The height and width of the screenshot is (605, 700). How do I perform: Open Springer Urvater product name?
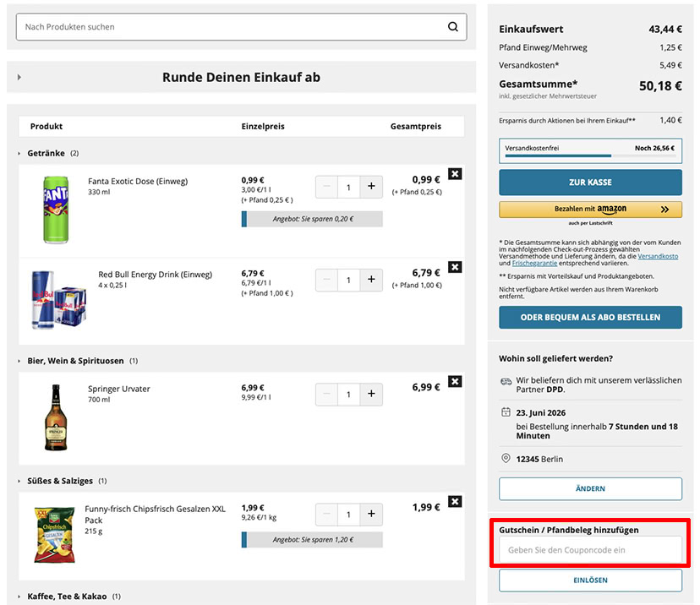point(118,389)
